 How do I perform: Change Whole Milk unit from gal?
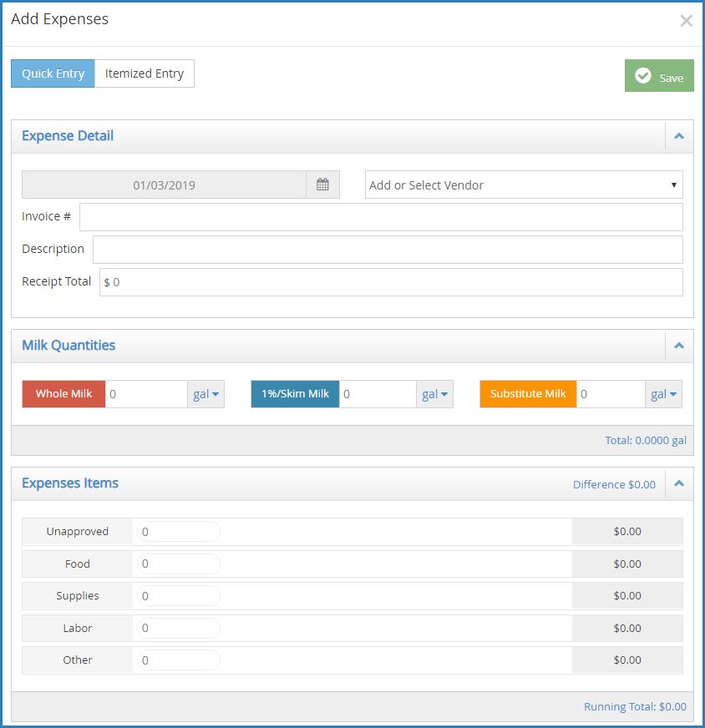point(205,394)
